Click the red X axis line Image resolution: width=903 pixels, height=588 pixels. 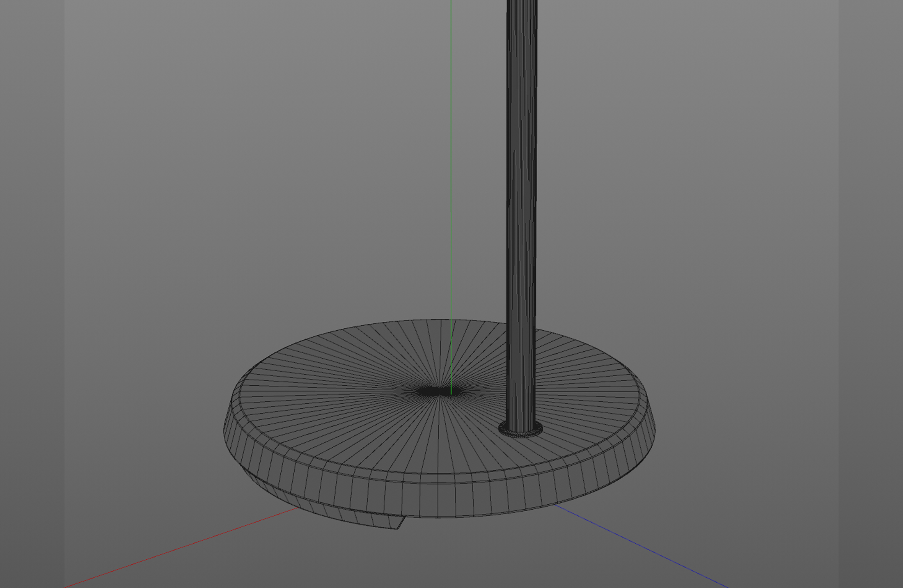[x=181, y=548]
